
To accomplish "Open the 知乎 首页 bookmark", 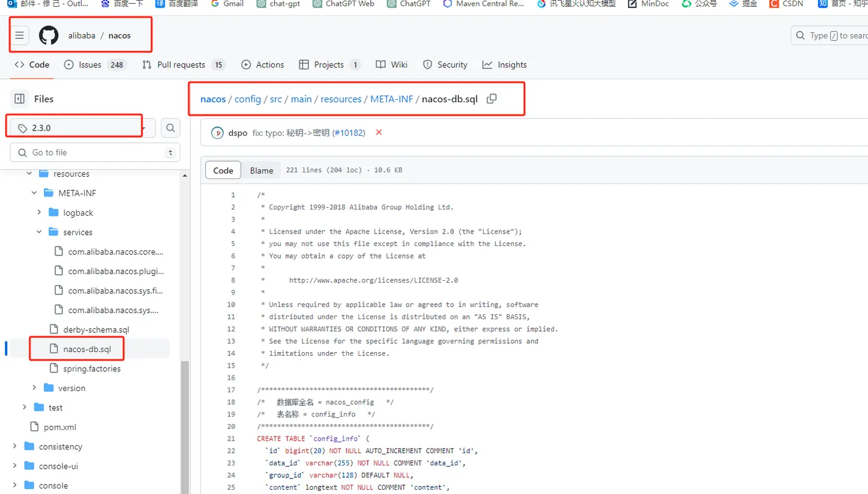I will [x=842, y=4].
